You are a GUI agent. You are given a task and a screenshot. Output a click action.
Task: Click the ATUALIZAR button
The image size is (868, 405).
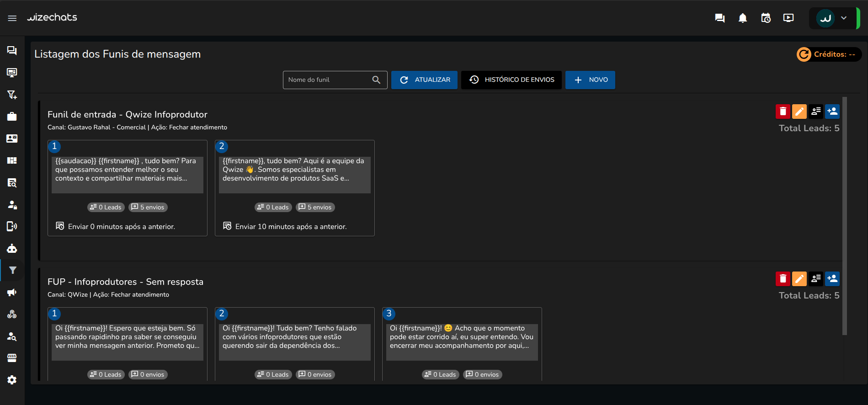[x=424, y=80]
